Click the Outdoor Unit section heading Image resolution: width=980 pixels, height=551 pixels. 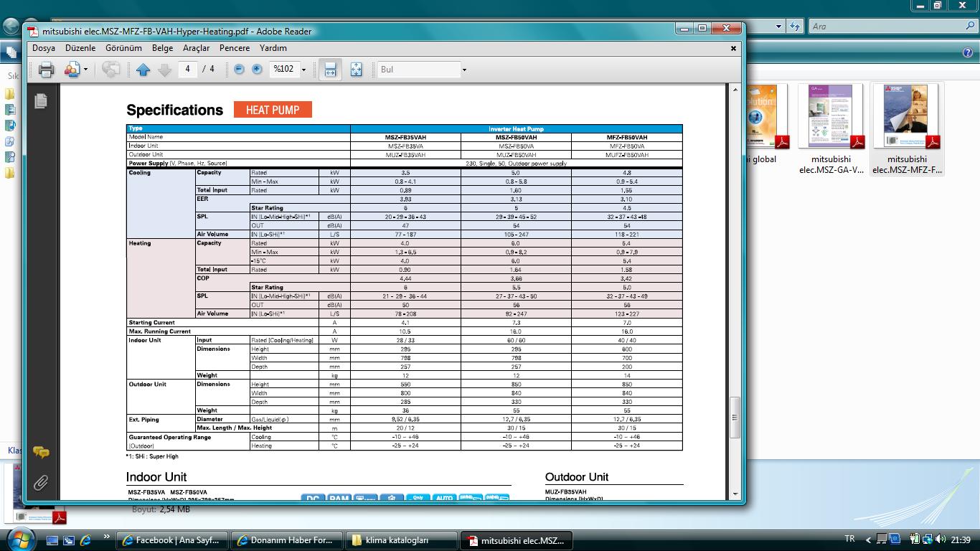[577, 477]
